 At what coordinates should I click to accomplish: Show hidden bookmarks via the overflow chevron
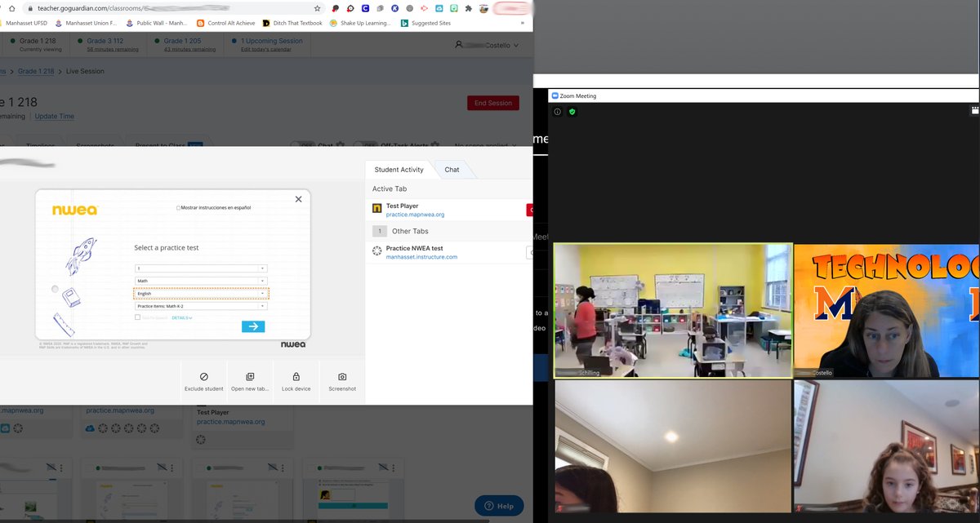pos(523,23)
